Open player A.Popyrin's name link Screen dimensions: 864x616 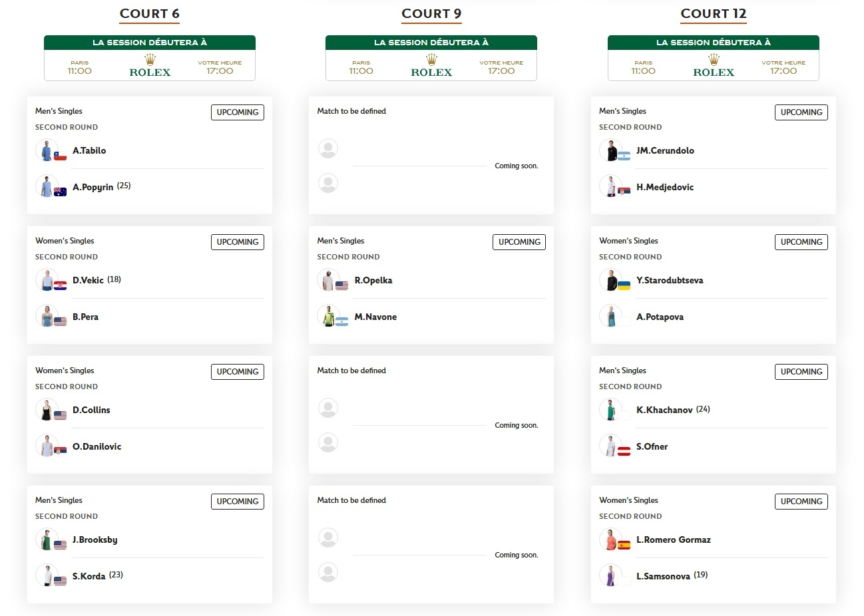click(93, 187)
